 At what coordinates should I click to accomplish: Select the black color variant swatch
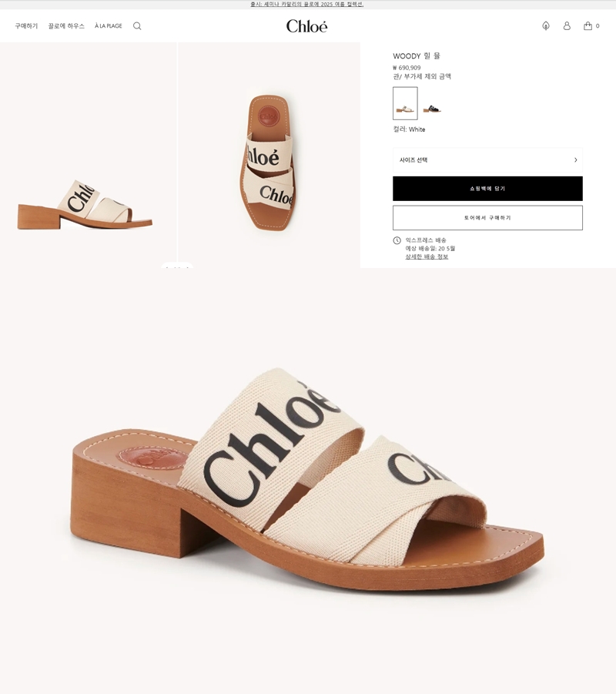click(431, 109)
